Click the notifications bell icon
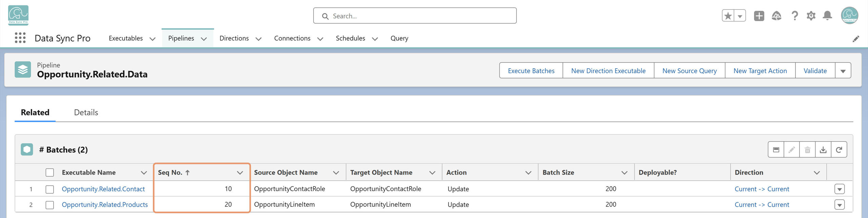The image size is (868, 218). (x=827, y=16)
